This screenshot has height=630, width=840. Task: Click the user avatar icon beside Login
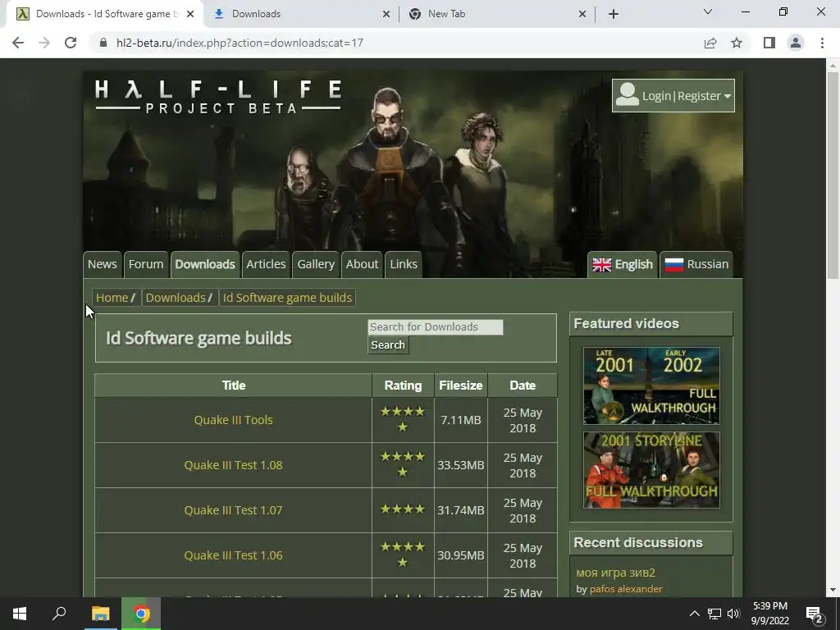[627, 95]
